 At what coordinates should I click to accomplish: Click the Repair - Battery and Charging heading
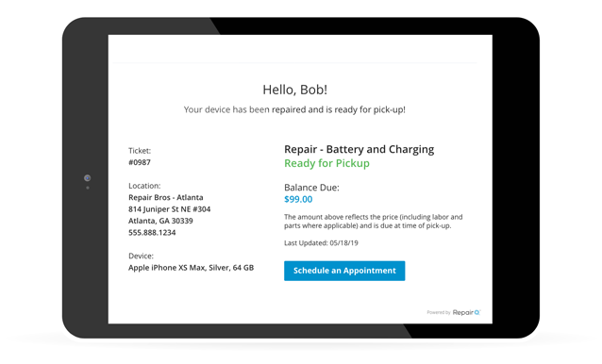(x=359, y=149)
